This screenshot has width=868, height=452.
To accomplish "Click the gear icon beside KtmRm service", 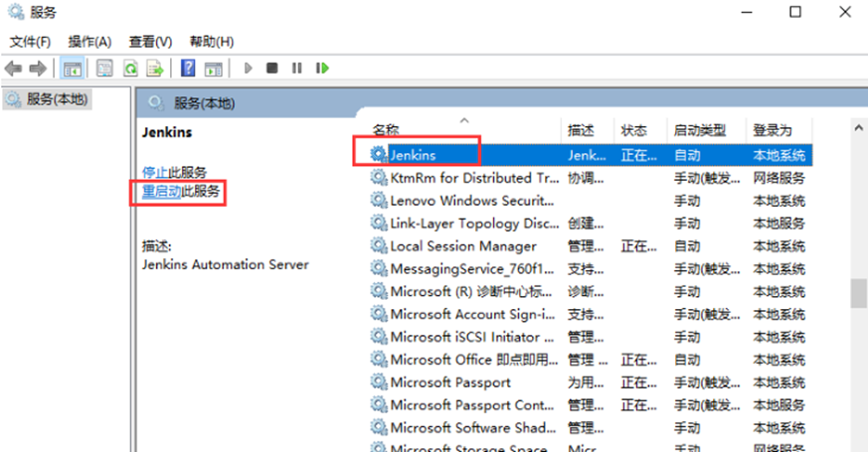I will [x=379, y=178].
